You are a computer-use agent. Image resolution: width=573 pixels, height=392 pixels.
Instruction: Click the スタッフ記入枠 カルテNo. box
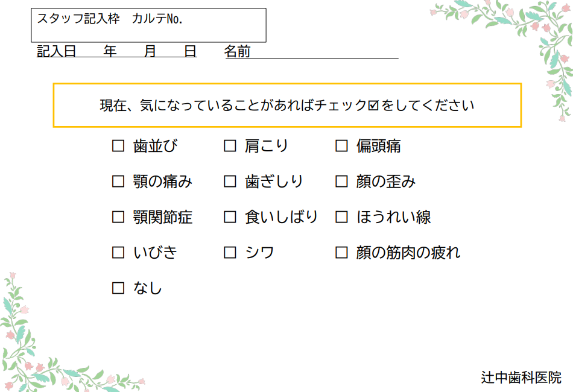tap(148, 25)
